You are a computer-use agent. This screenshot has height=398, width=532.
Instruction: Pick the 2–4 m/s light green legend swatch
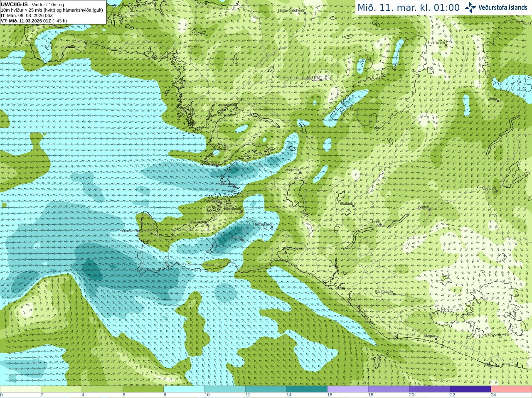click(61, 389)
